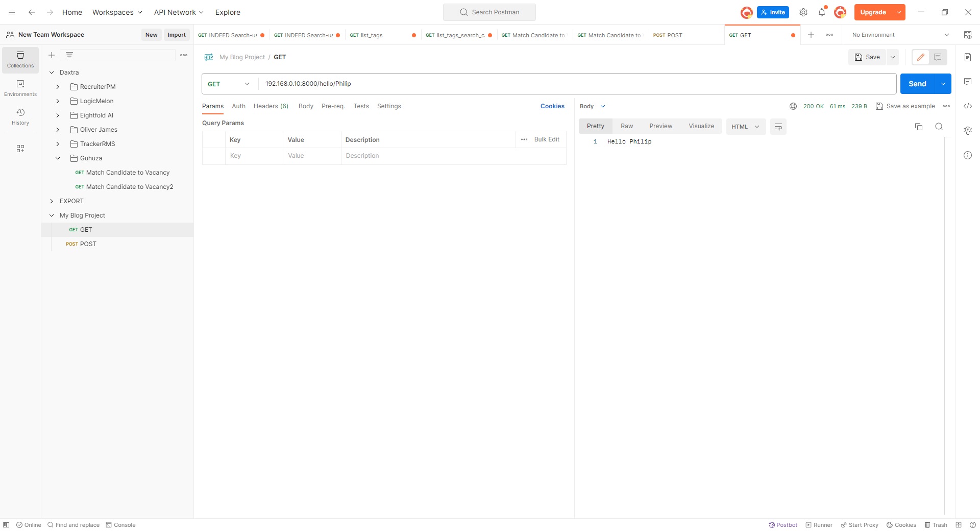Open the Collections sidebar panel

[x=20, y=60]
